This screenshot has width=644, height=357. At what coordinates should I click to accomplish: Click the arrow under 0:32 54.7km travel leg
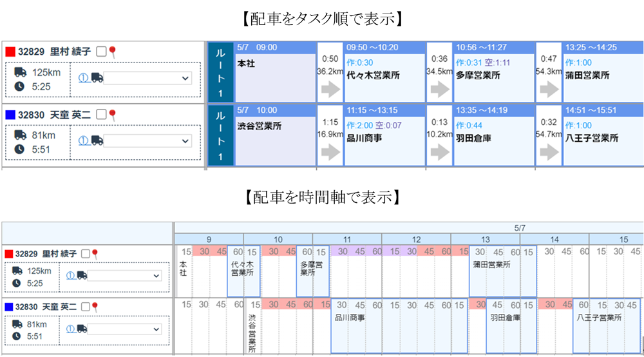pos(549,153)
